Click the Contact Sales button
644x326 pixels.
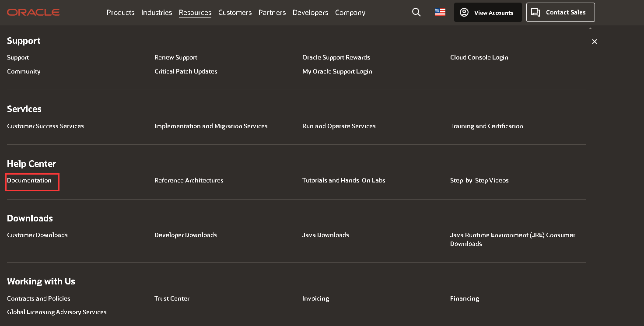click(560, 12)
